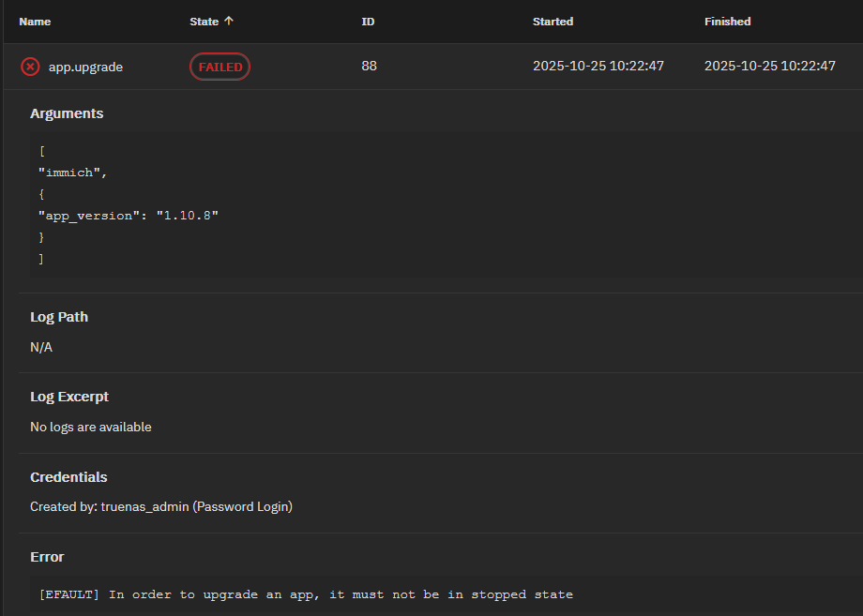The image size is (863, 616).
Task: Collapse the app.upgrade job row
Action: pyautogui.click(x=85, y=67)
